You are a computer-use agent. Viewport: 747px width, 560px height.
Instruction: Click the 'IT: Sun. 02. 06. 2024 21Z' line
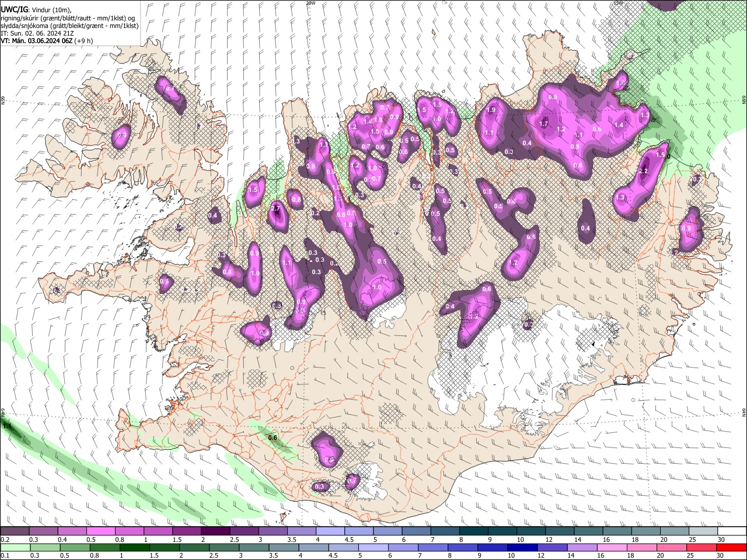[36, 33]
